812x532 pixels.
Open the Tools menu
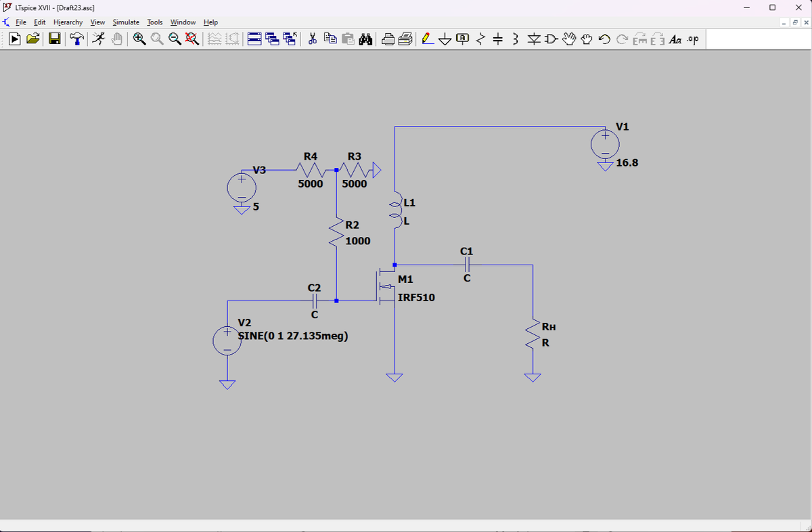pos(155,22)
